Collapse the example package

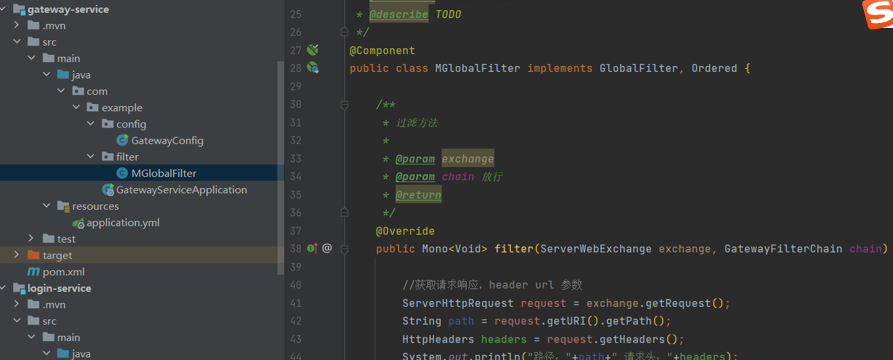[76, 108]
